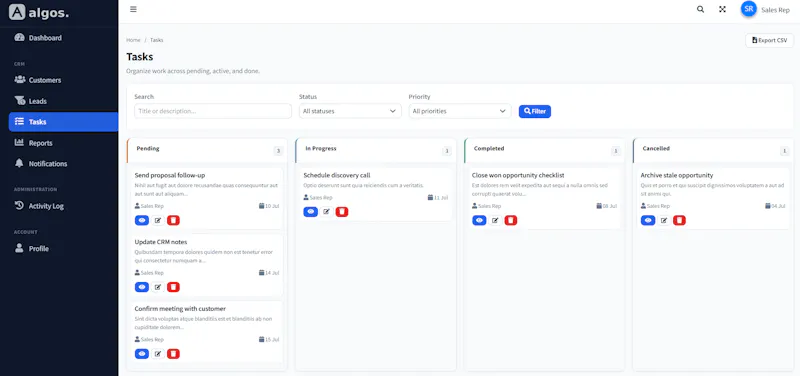This screenshot has height=376, width=800.
Task: Edit the Archive stale opportunity task
Action: coord(664,220)
